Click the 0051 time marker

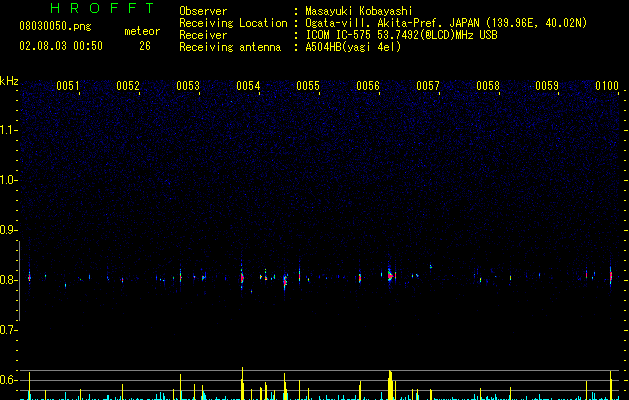tap(67, 86)
